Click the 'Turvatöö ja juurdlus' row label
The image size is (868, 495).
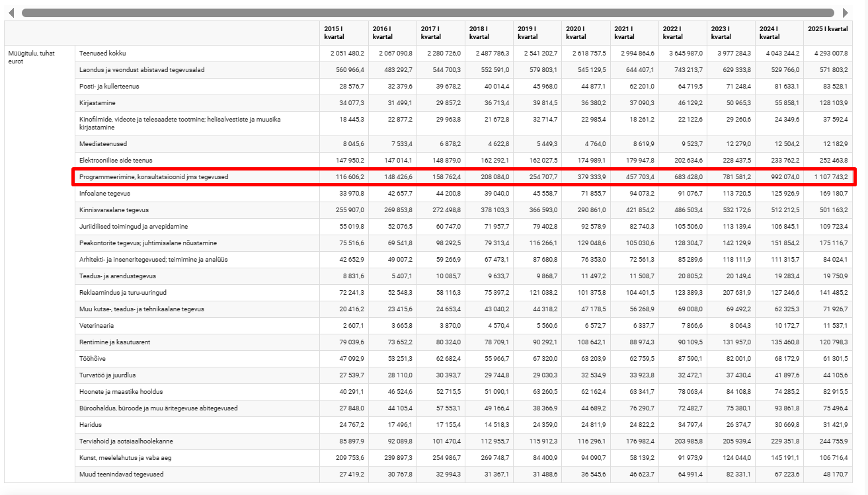click(x=108, y=375)
